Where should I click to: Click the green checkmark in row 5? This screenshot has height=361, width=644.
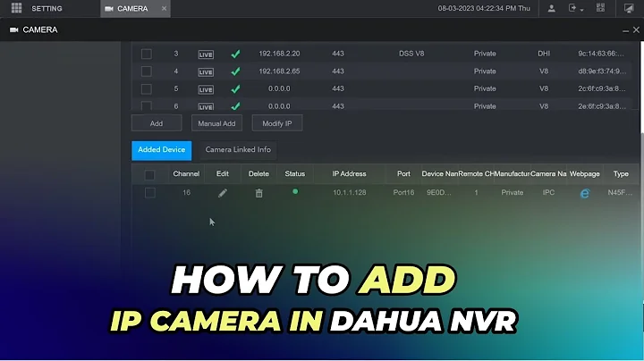click(235, 89)
